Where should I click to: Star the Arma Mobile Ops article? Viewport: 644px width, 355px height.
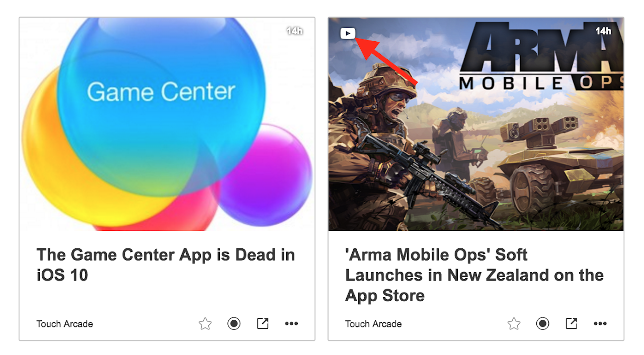click(514, 323)
